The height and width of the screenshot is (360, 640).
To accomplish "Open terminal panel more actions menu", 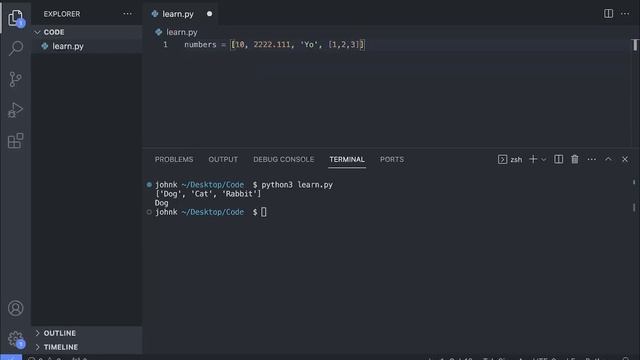I will pyautogui.click(x=591, y=159).
